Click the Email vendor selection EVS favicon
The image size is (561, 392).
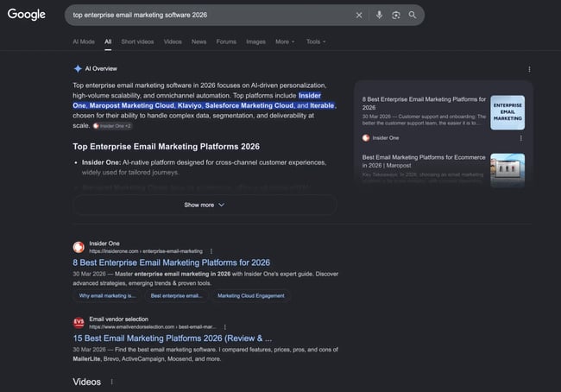pos(79,323)
